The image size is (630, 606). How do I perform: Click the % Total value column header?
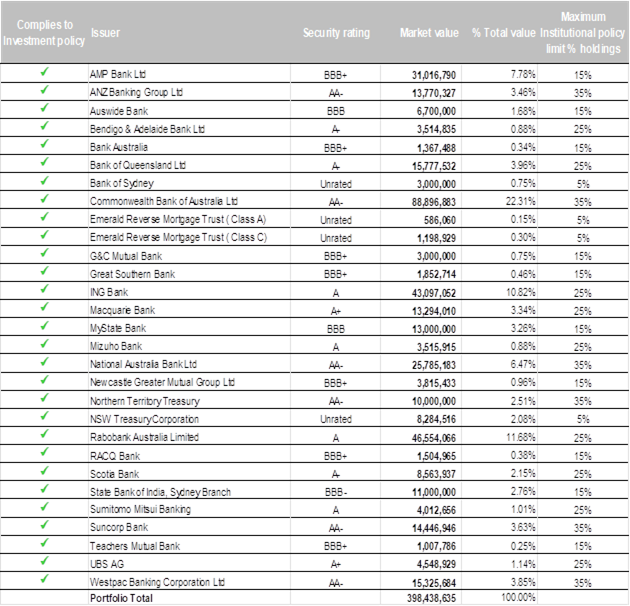click(504, 33)
